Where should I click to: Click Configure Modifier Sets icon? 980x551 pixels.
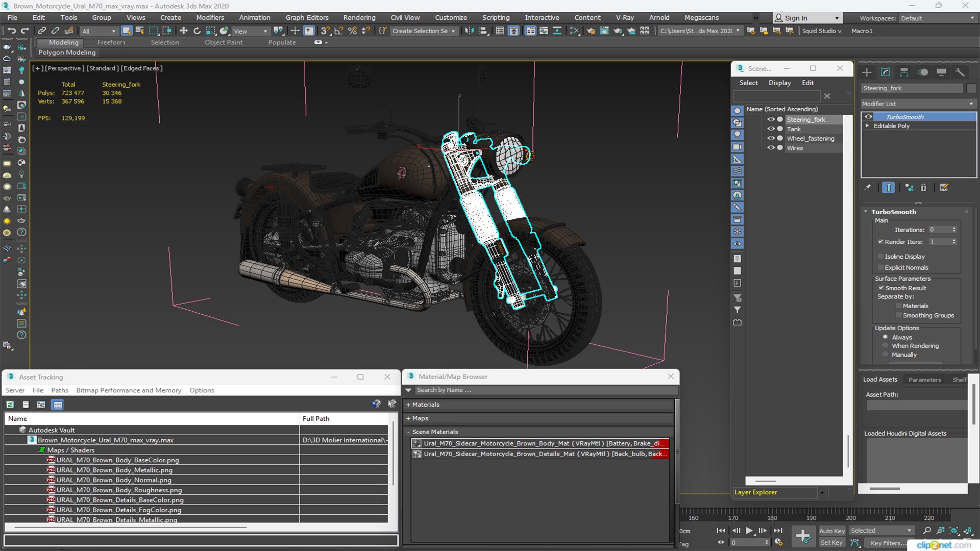[x=944, y=188]
